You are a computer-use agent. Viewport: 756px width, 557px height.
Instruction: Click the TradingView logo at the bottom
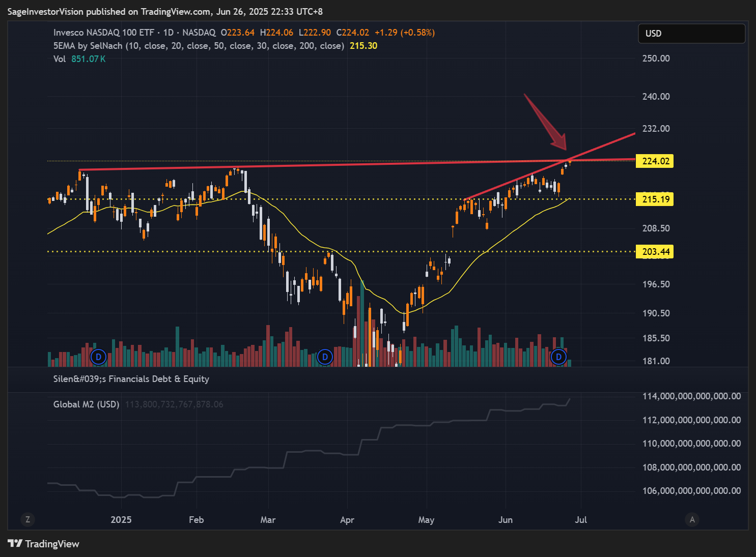point(44,544)
